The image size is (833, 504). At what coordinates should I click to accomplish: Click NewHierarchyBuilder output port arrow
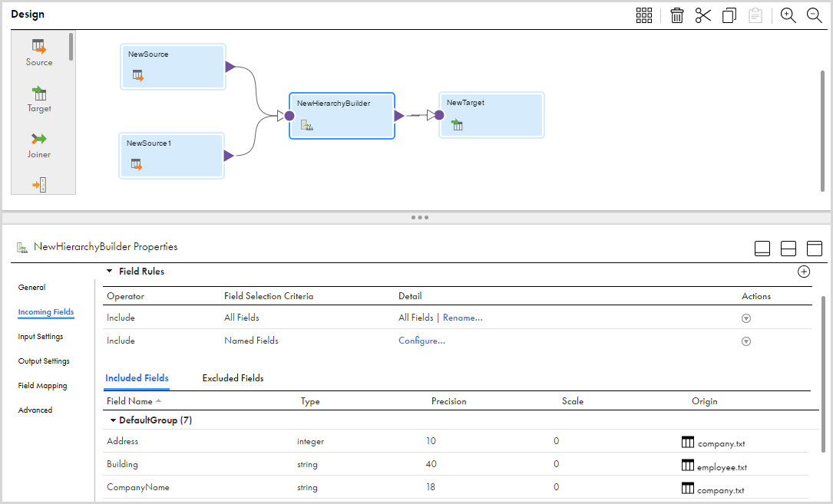[399, 116]
